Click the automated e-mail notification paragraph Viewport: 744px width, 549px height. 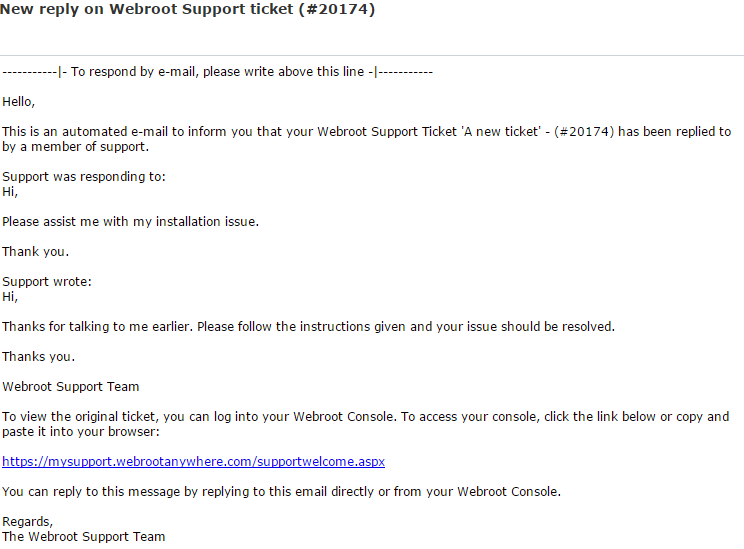(366, 139)
